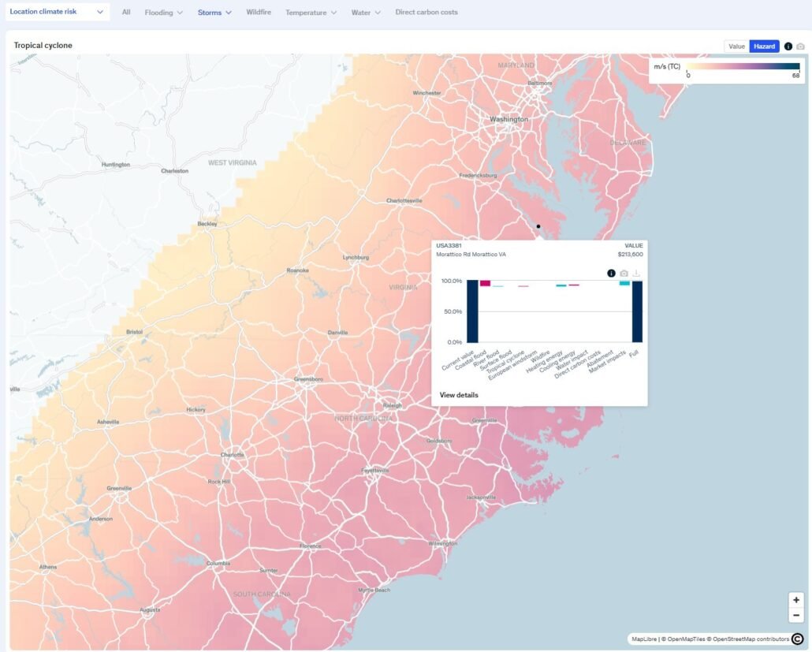The height and width of the screenshot is (652, 812).
Task: Expand the Storms dropdown
Action: (214, 13)
